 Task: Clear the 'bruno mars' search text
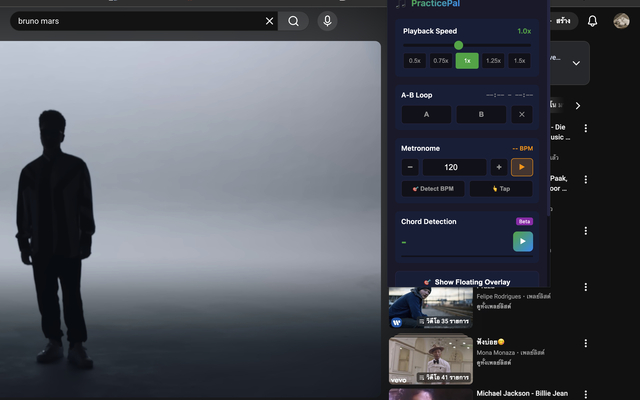coord(269,21)
